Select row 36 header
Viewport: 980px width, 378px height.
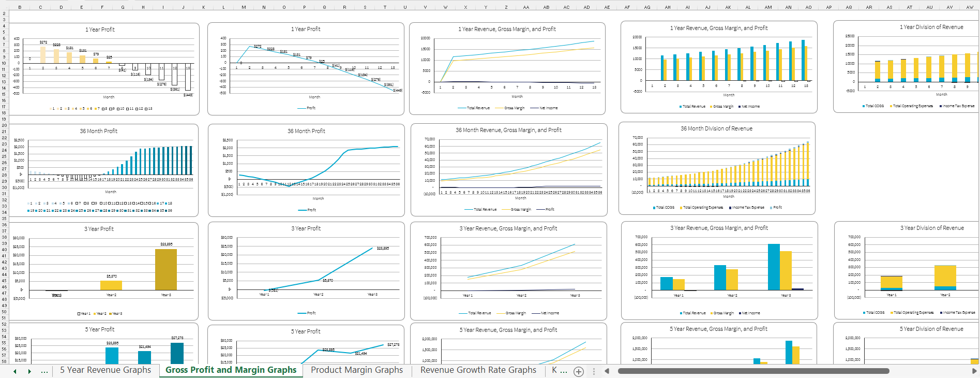click(x=4, y=225)
